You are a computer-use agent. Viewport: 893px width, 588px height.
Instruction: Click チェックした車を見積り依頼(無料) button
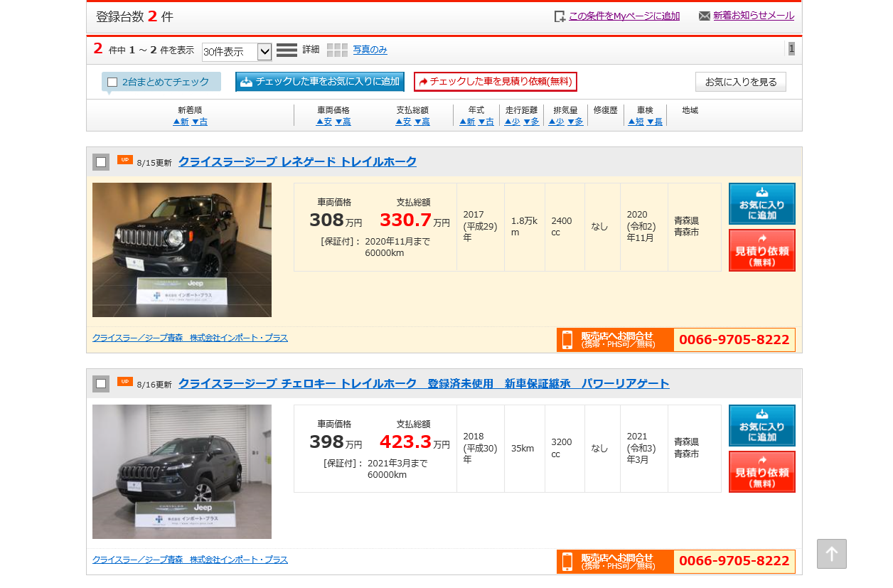[x=496, y=82]
